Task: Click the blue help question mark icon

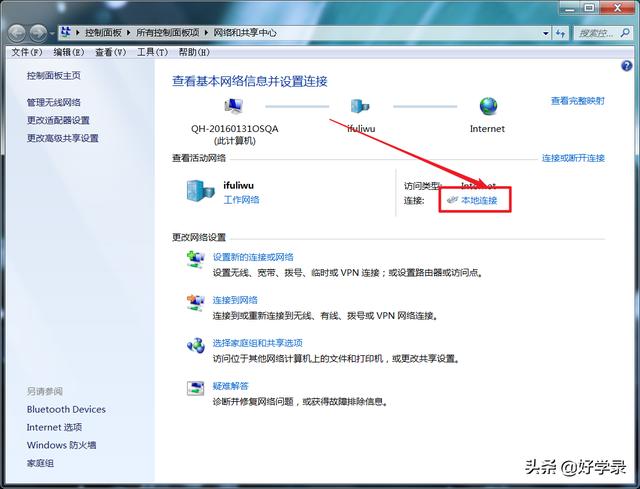Action: 627,66
